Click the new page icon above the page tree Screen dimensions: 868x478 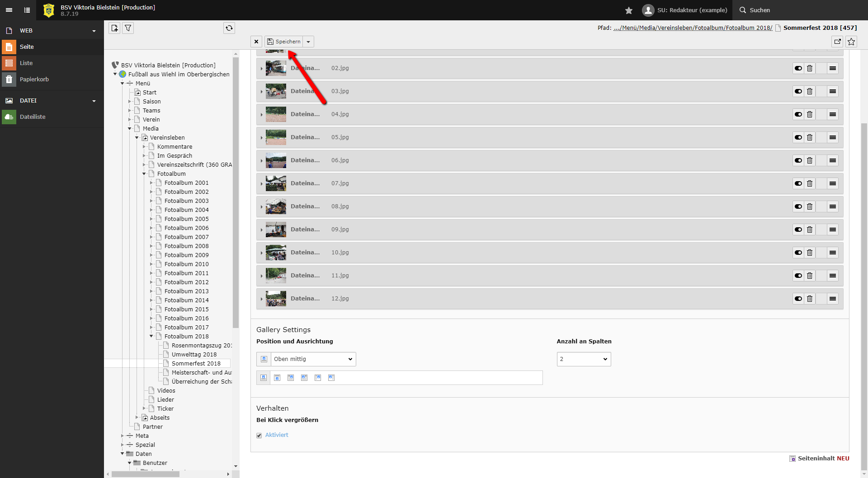[114, 28]
